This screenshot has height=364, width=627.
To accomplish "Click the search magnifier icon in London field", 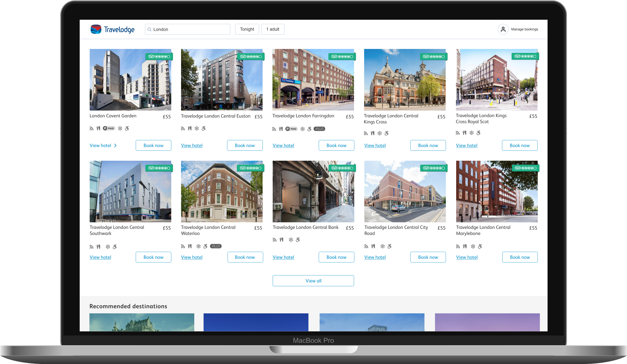I will point(149,29).
